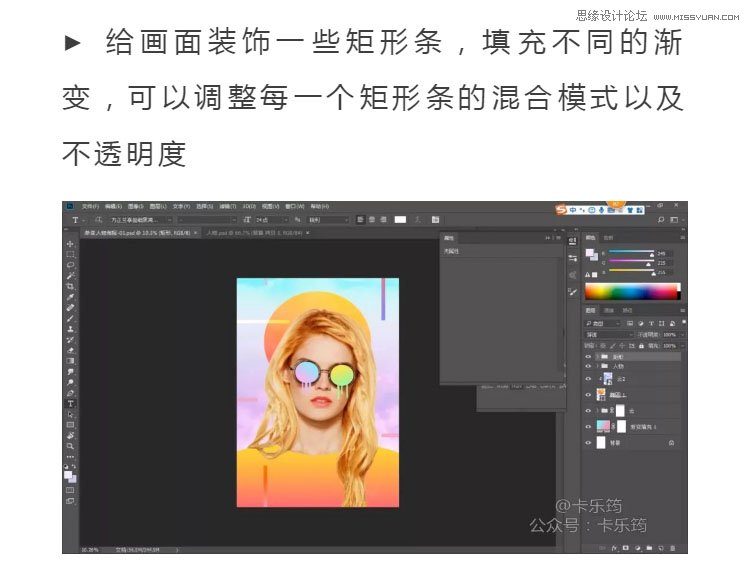This screenshot has width=750, height=577.
Task: Toggle visibility of the 人物 group
Action: pos(588,367)
